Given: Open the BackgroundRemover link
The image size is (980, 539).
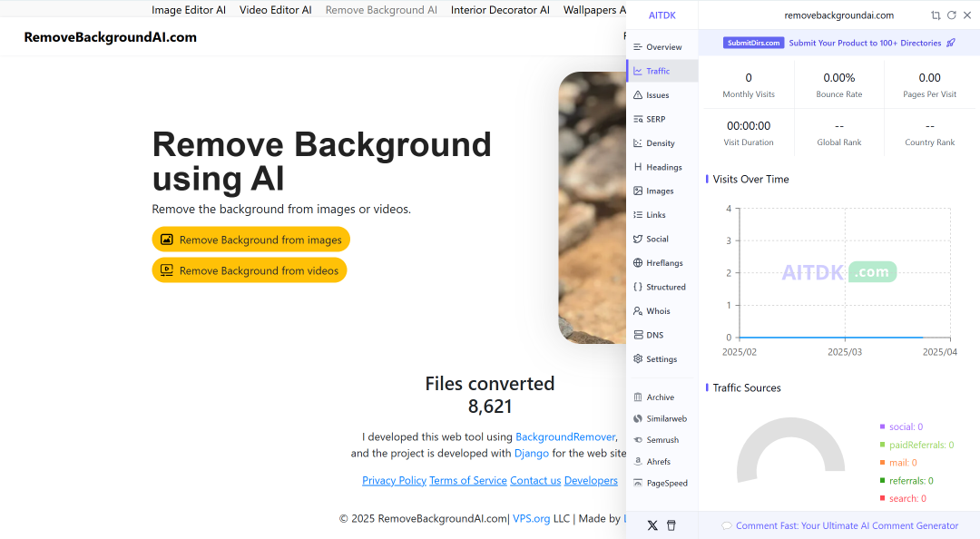Looking at the screenshot, I should (x=565, y=437).
